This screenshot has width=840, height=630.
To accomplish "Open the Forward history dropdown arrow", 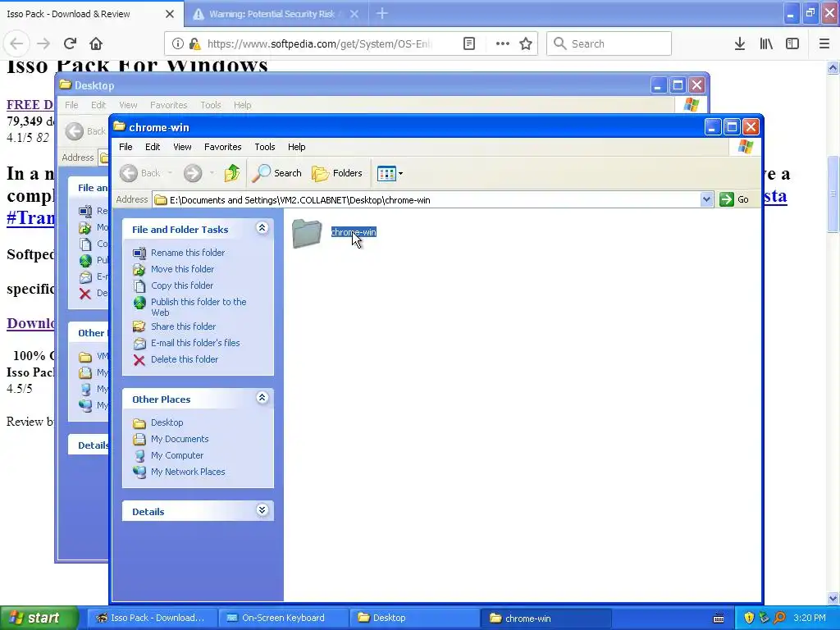I will [212, 173].
